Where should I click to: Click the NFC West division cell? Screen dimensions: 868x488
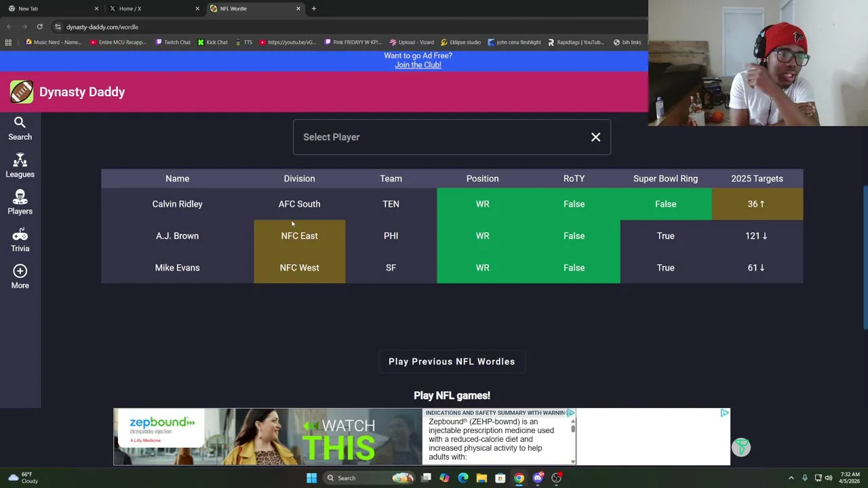point(299,268)
